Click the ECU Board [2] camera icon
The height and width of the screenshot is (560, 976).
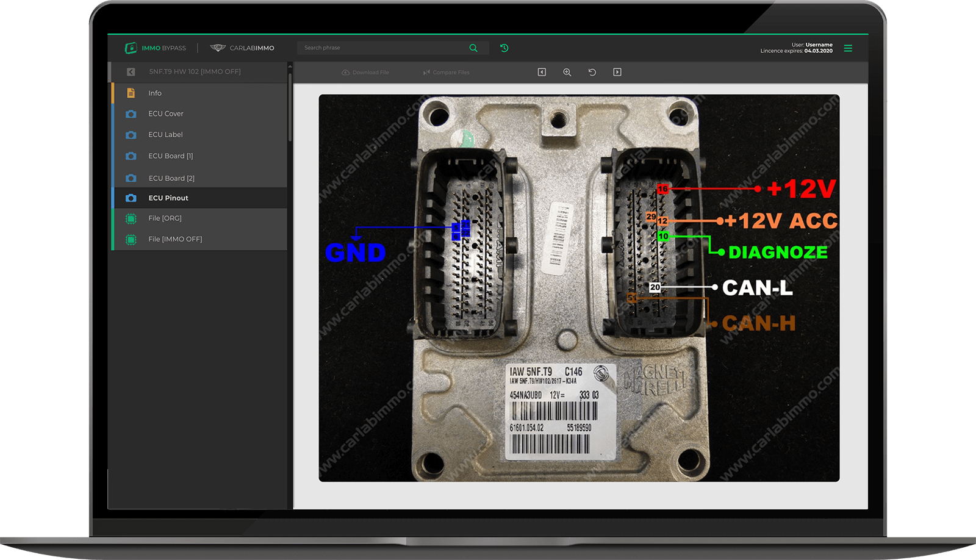131,178
